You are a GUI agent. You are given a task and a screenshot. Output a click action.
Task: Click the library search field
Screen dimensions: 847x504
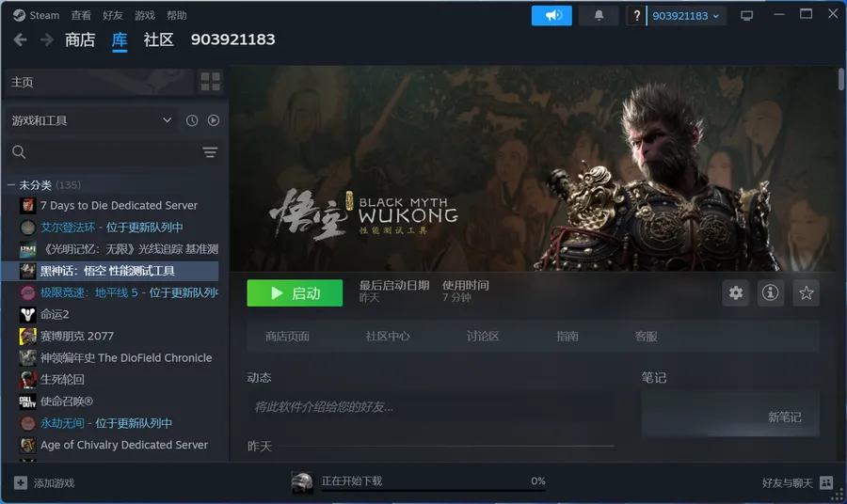(104, 152)
